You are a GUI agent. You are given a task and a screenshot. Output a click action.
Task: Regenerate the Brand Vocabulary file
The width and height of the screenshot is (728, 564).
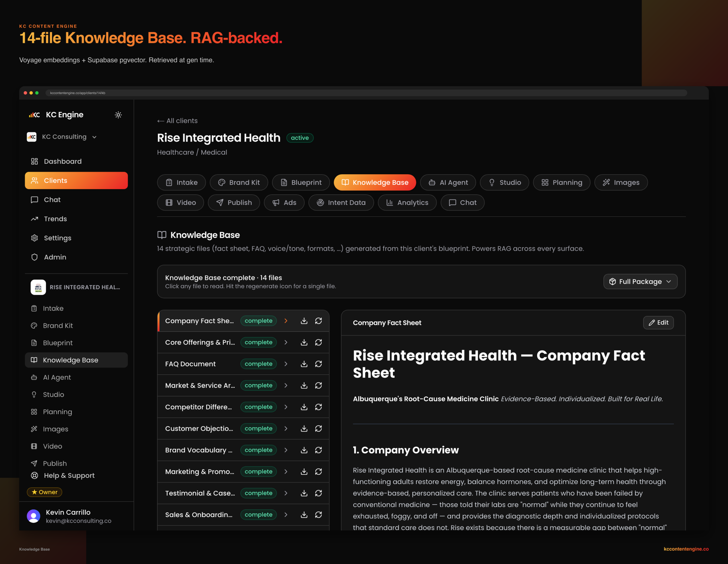click(319, 450)
